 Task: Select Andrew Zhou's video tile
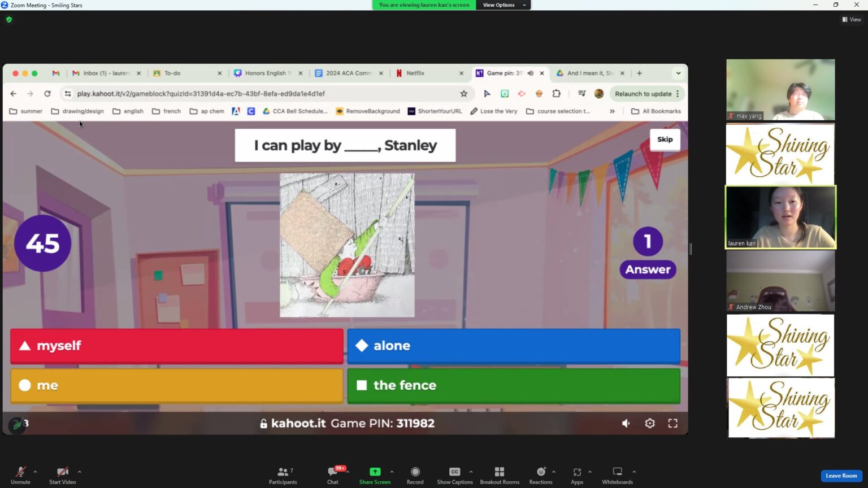pos(780,281)
